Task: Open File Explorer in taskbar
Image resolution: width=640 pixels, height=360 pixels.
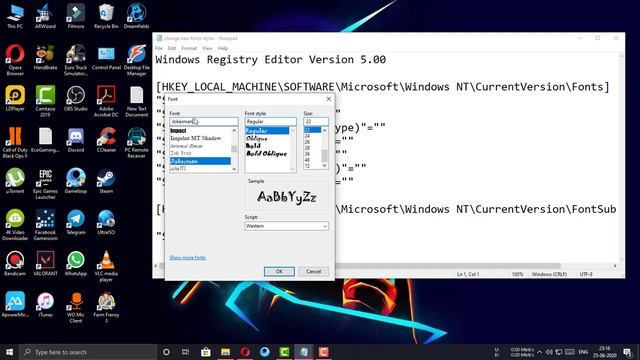Action: click(x=225, y=352)
